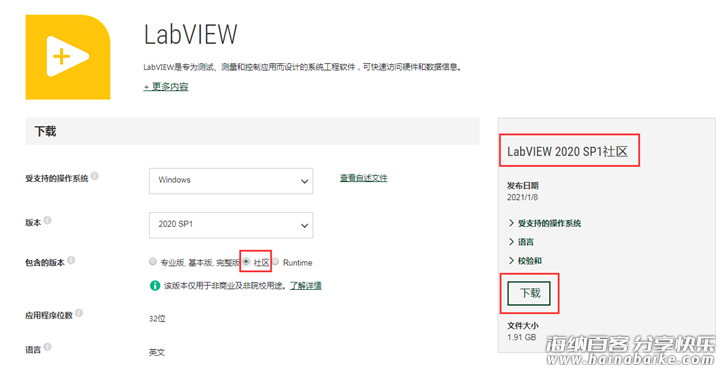Click the 2021/1/8 release date

(523, 197)
